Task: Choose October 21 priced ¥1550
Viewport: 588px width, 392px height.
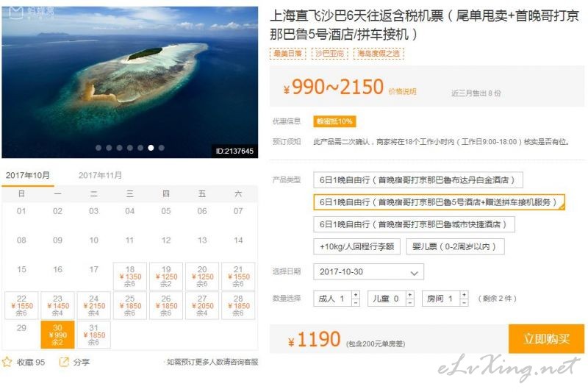Action: (238, 276)
